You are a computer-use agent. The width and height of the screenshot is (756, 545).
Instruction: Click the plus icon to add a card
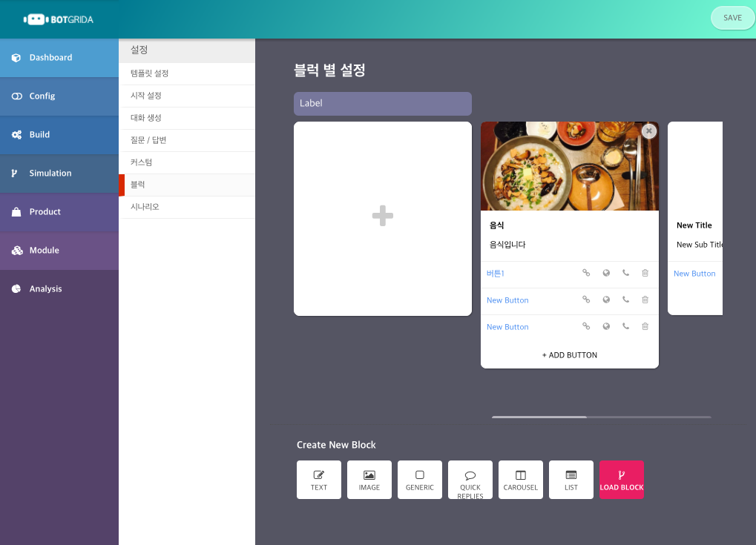tap(382, 217)
